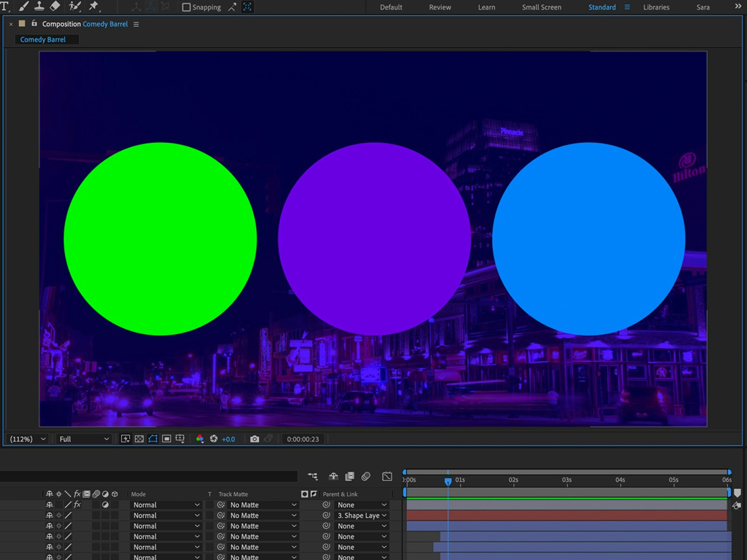Click the current time display field
This screenshot has width=747, height=560.
[303, 438]
